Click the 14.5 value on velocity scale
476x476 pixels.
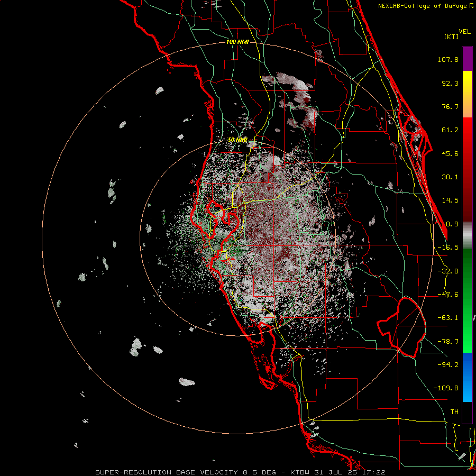coord(450,200)
